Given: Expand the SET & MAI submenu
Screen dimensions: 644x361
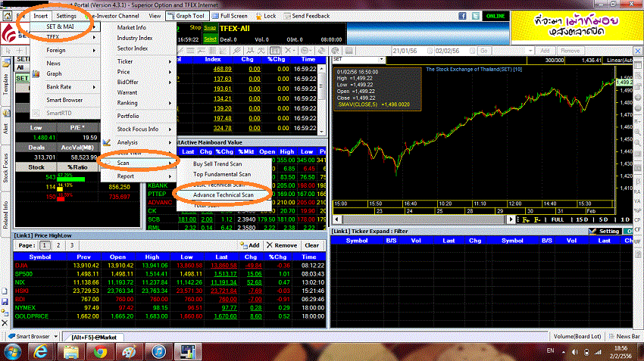Looking at the screenshot, I should point(65,26).
